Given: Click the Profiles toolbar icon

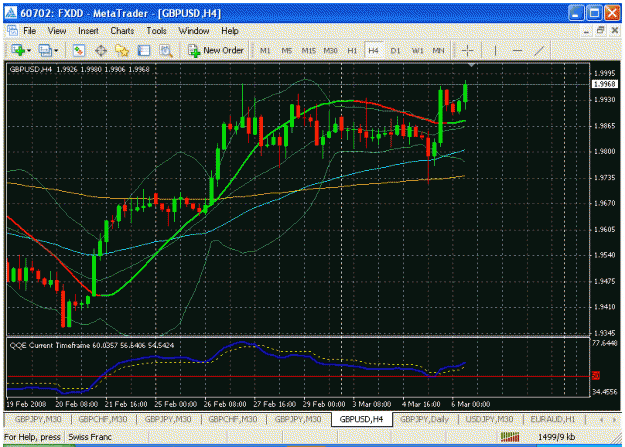Looking at the screenshot, I should pos(45,50).
